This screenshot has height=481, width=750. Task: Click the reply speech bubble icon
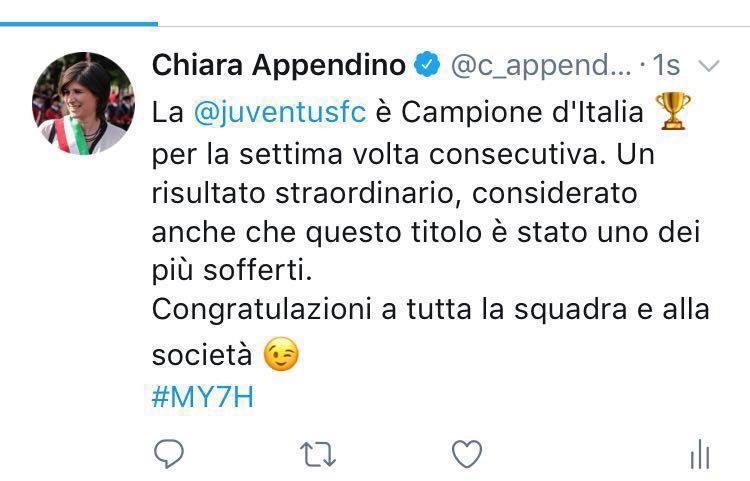(x=169, y=455)
